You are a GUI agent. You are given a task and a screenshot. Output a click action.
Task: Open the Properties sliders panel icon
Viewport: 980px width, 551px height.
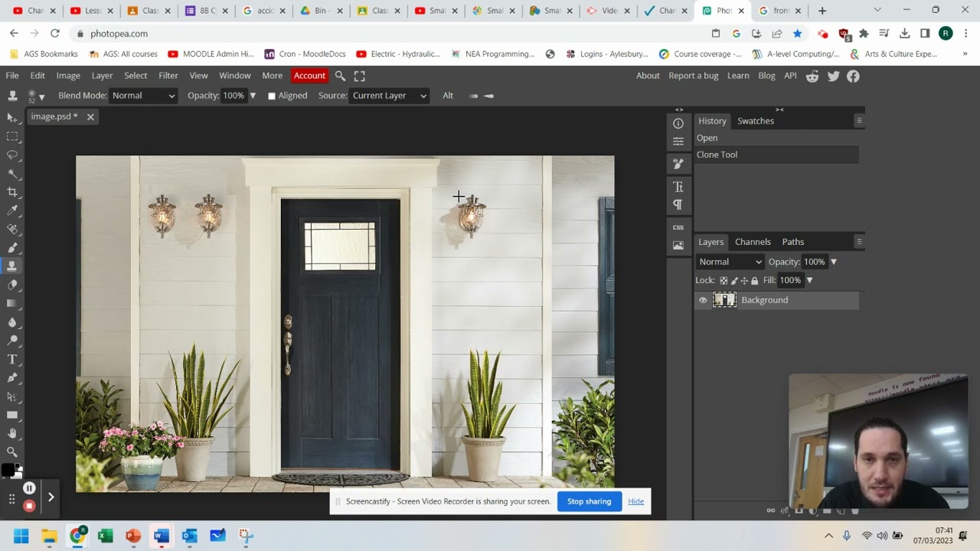pyautogui.click(x=678, y=142)
